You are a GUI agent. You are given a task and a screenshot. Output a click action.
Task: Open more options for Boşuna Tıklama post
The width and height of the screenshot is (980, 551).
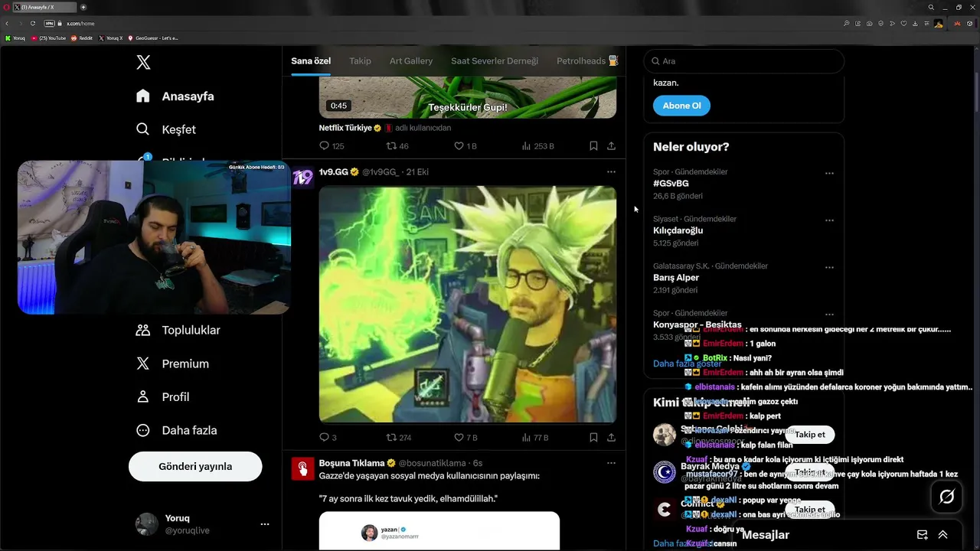pos(611,463)
